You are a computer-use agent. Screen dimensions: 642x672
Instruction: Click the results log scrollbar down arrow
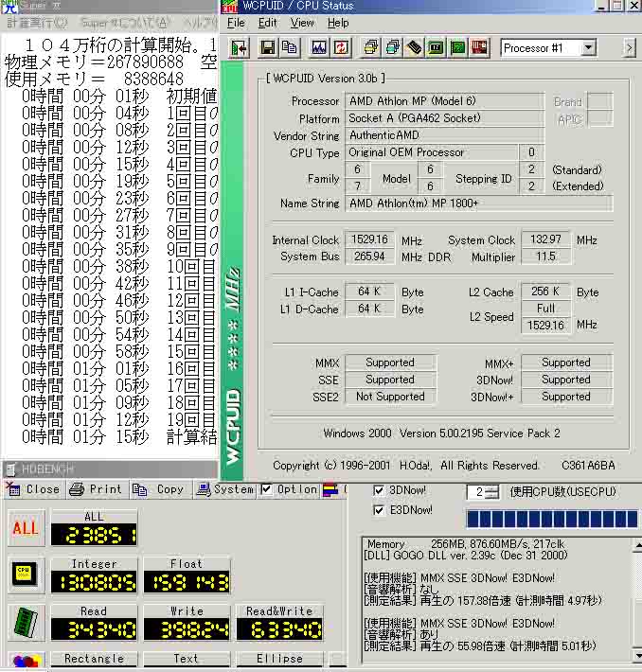[637, 655]
